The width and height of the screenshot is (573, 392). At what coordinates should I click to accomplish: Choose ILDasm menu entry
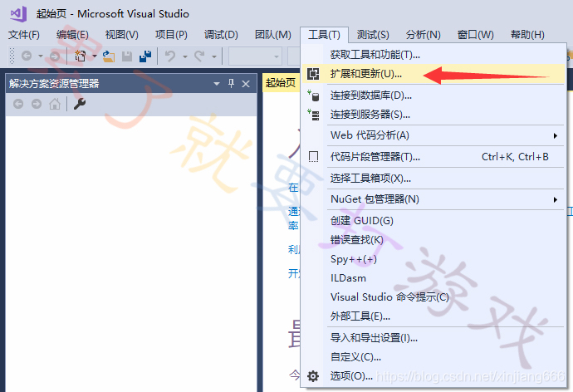(433, 278)
